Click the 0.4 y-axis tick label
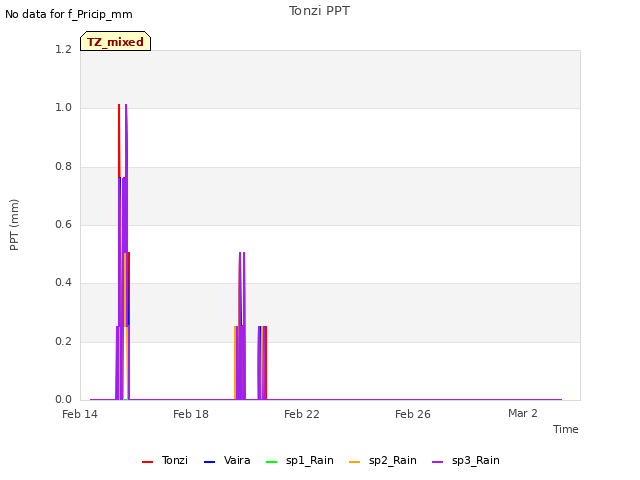640x480 pixels. (x=63, y=282)
